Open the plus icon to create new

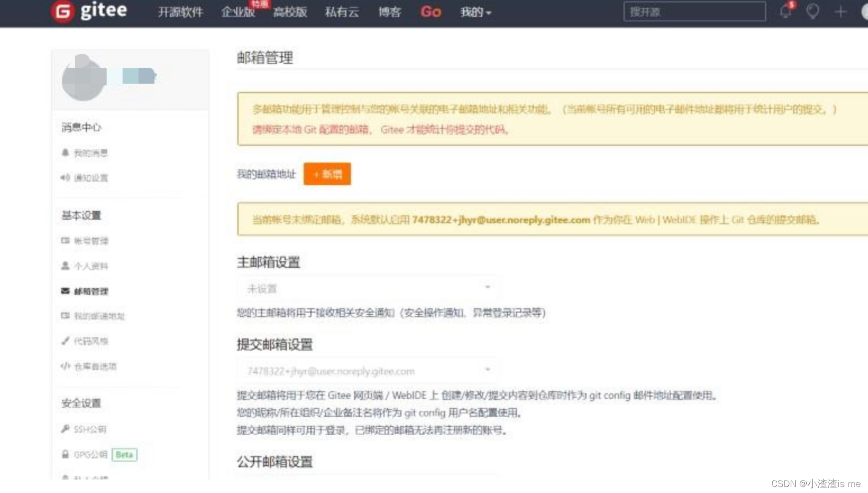click(840, 11)
